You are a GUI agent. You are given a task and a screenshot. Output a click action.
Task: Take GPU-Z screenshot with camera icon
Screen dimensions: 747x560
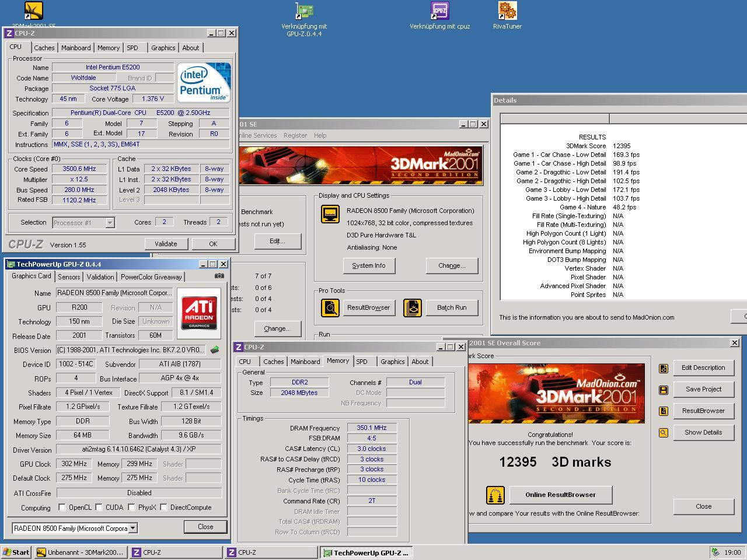pos(219,276)
